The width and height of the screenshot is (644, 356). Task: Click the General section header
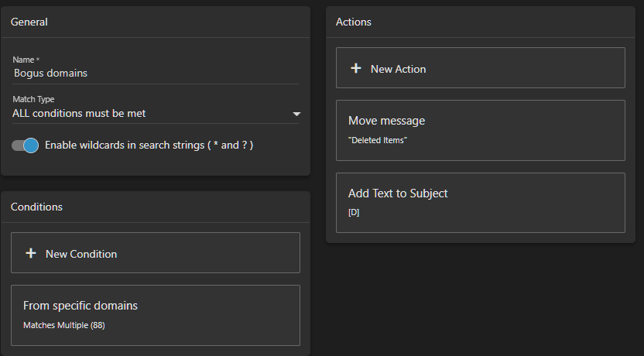(x=29, y=22)
